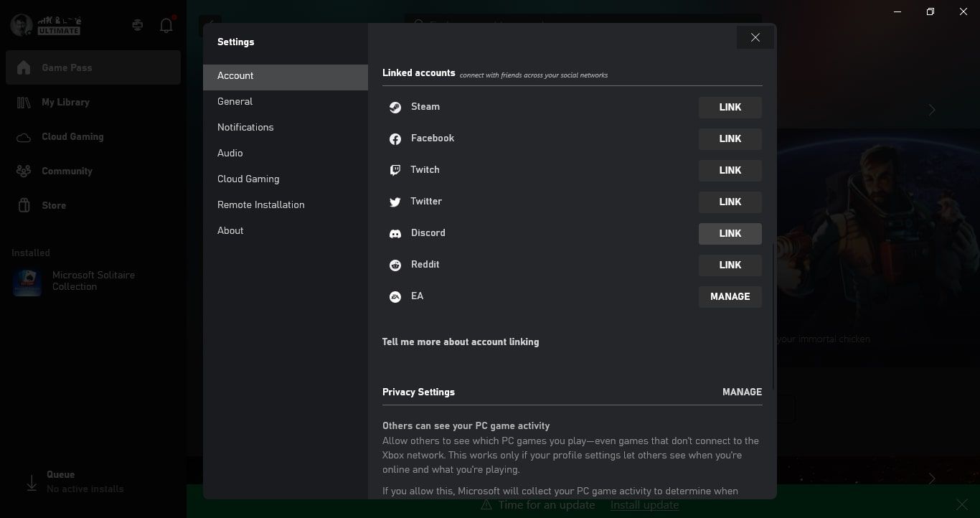Screen dimensions: 980x518
Task: Navigate to Game Pass in sidebar
Action: coord(93,67)
